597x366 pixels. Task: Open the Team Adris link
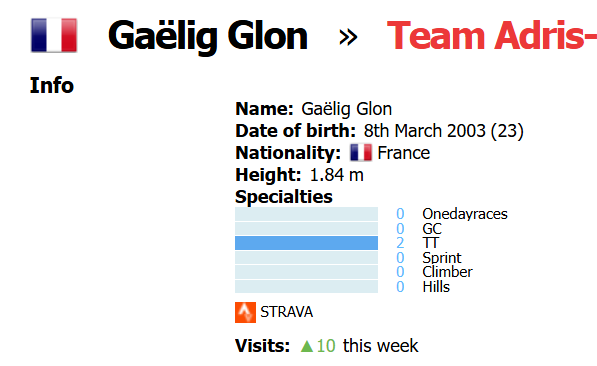(492, 35)
